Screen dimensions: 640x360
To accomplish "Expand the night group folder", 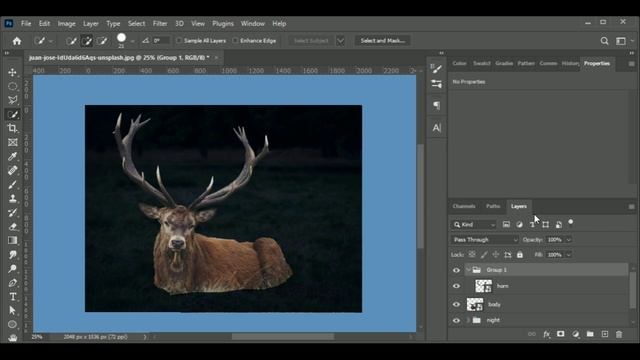I will tap(468, 320).
